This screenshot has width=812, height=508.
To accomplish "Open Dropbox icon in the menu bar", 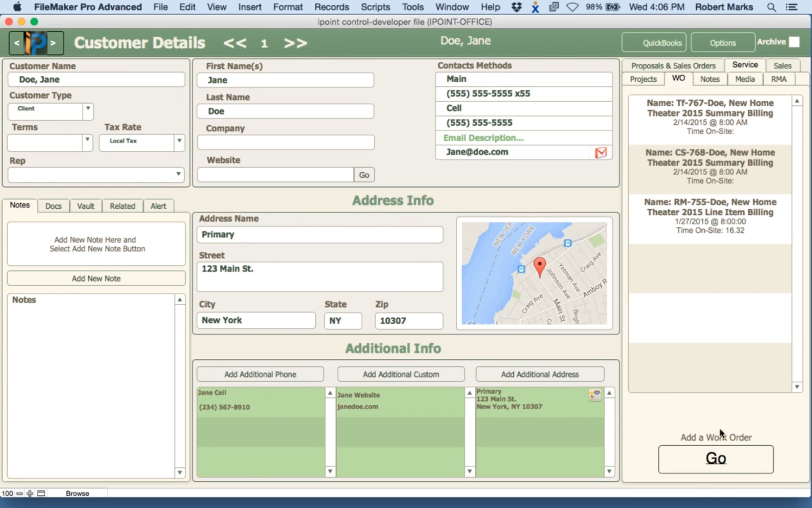I will [516, 7].
